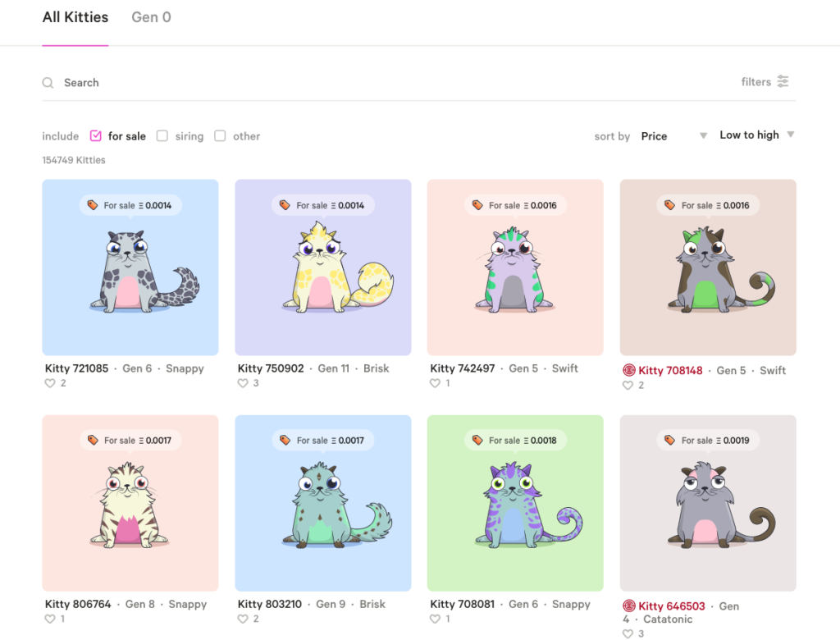
Task: Switch to the Gen 0 tab
Action: pyautogui.click(x=151, y=17)
